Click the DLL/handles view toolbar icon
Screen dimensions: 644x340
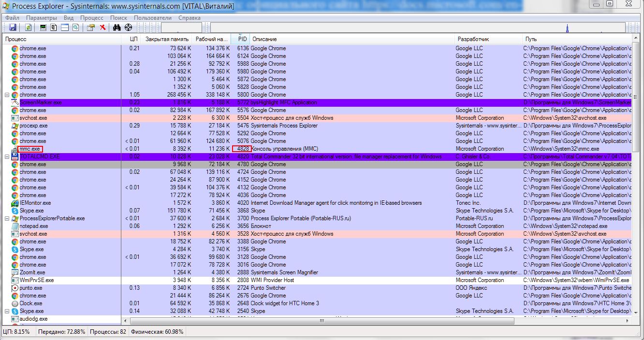click(75, 28)
